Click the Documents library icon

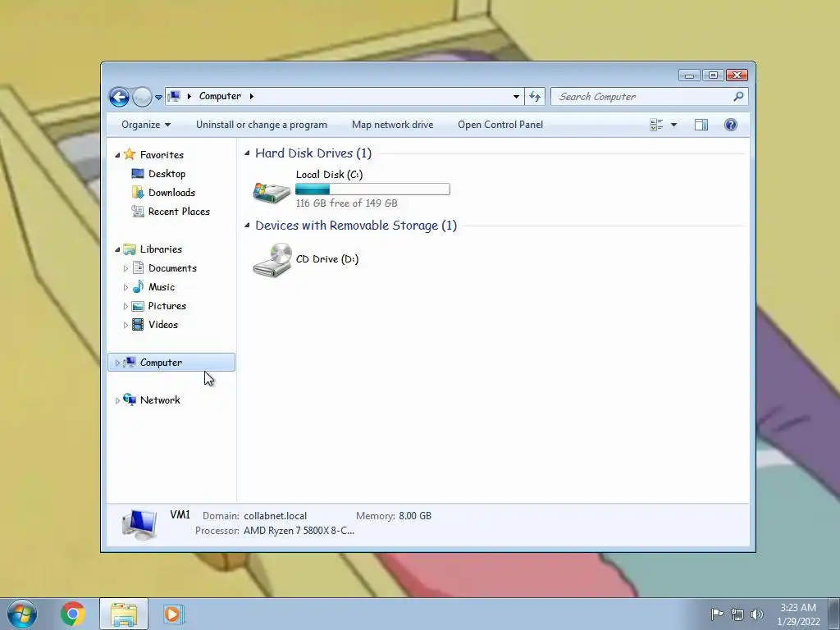[138, 268]
